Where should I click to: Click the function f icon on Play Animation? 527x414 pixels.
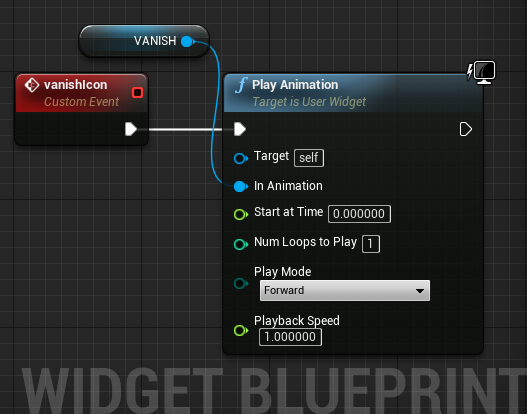click(242, 85)
